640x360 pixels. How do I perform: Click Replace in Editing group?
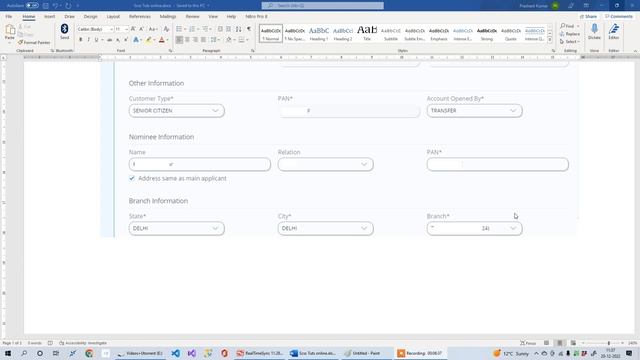pyautogui.click(x=570, y=34)
